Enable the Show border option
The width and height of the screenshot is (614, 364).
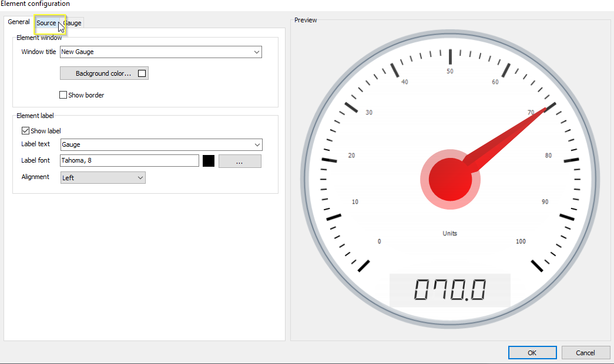click(x=63, y=95)
